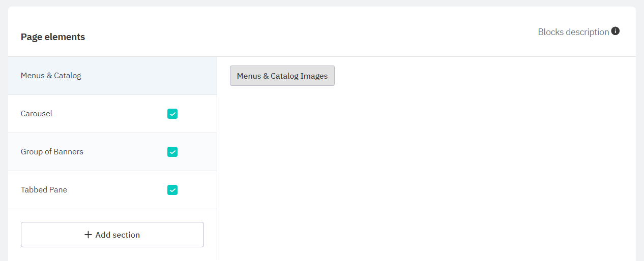Toggle the Group of Banners checkbox
The image size is (644, 261).
172,152
